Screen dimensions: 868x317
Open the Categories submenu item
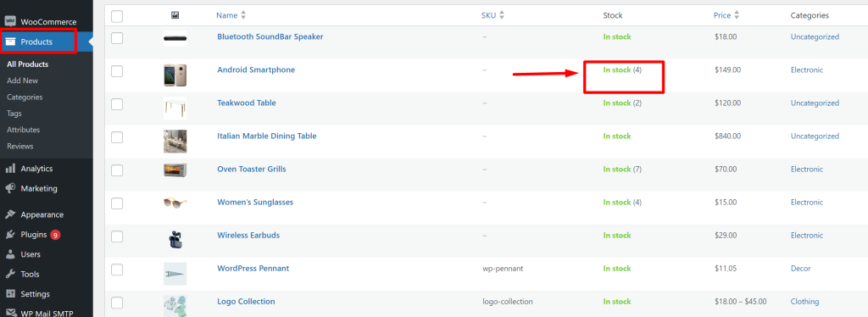click(25, 97)
